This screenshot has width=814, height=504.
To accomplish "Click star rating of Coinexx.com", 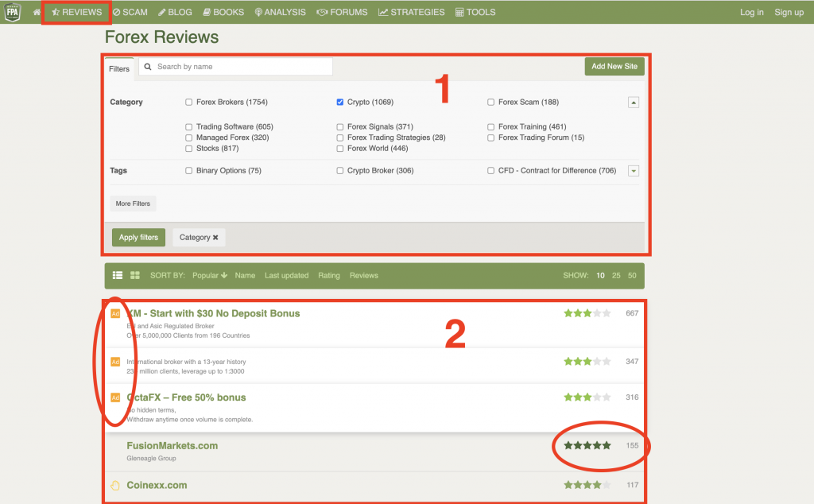I will pyautogui.click(x=587, y=485).
